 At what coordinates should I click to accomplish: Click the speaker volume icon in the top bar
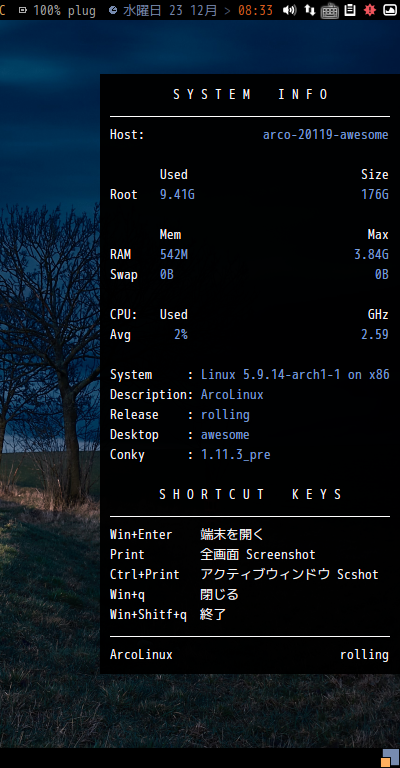coord(290,10)
